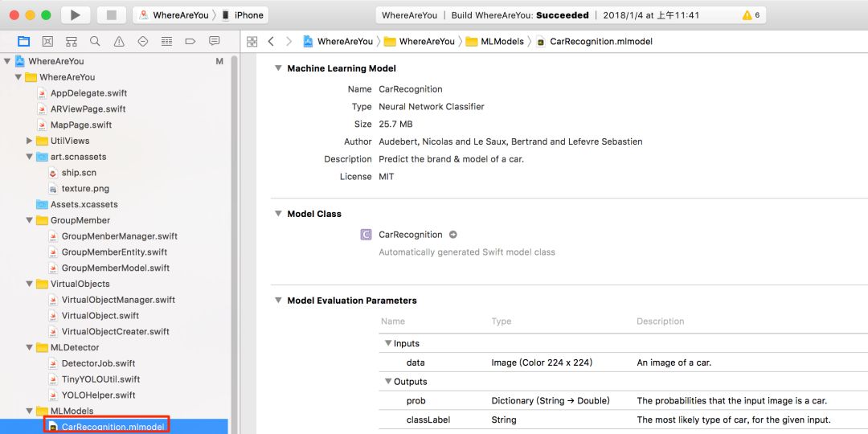Click the related items grid icon
This screenshot has height=434, width=868.
pos(252,41)
